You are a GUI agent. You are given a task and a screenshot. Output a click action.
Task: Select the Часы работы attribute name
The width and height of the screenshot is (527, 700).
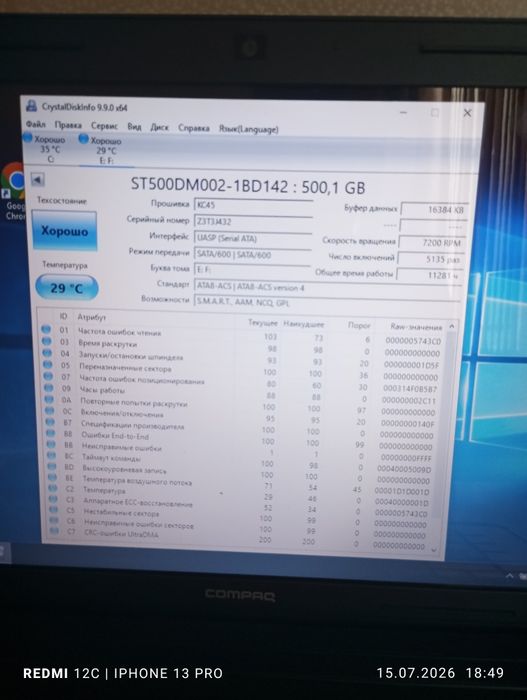[x=102, y=390]
